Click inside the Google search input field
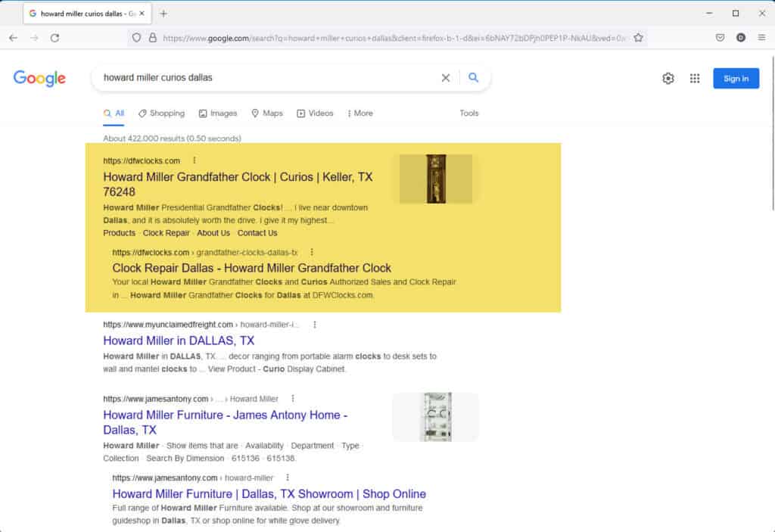 (267, 78)
